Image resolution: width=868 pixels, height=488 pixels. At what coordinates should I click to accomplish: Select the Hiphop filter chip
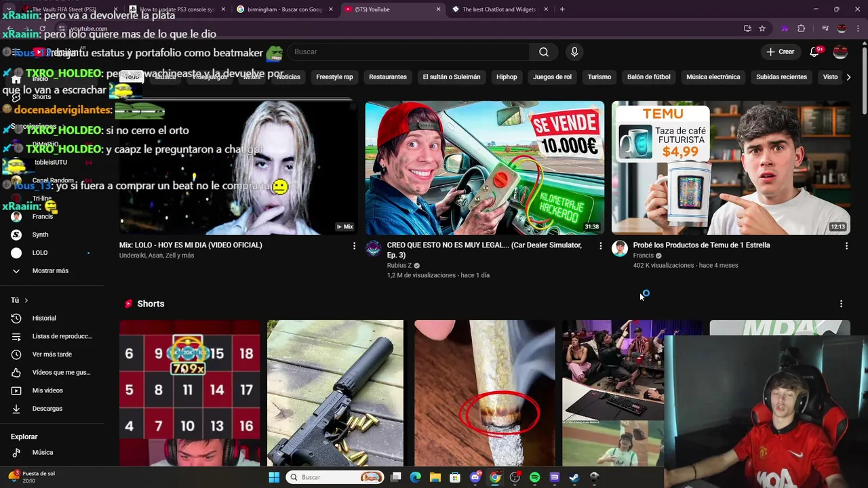click(x=507, y=77)
